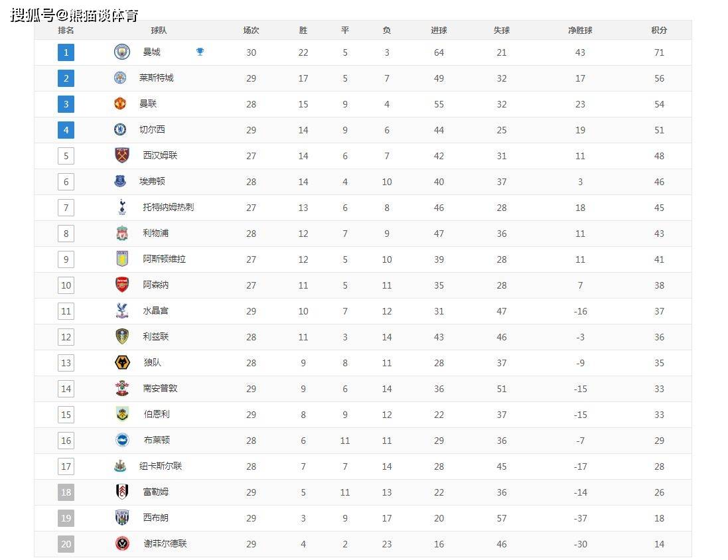The image size is (728, 560).
Task: Click the Arsenal crest icon
Action: 122,285
